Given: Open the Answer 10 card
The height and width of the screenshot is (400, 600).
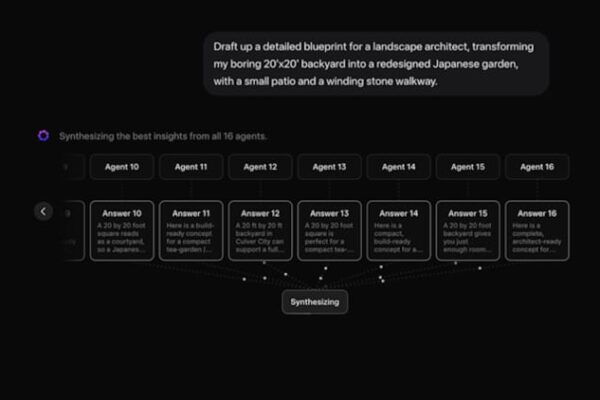Looking at the screenshot, I should click(122, 231).
